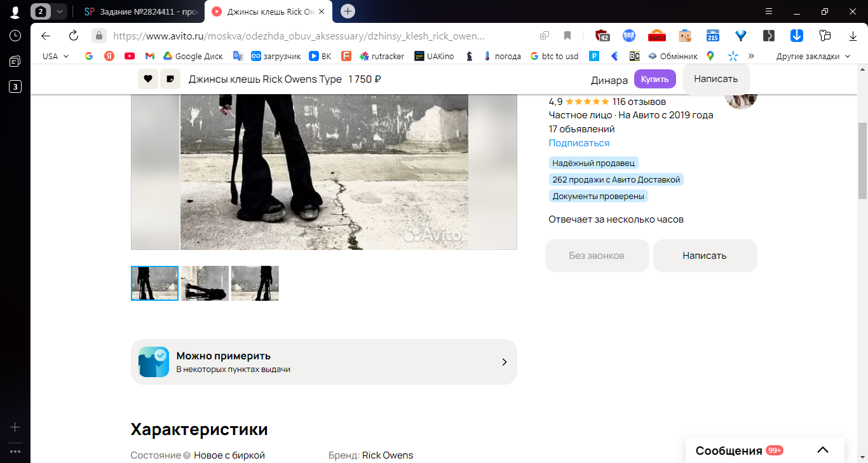This screenshot has width=868, height=463.
Task: Click the purple Купить button
Action: 655,79
